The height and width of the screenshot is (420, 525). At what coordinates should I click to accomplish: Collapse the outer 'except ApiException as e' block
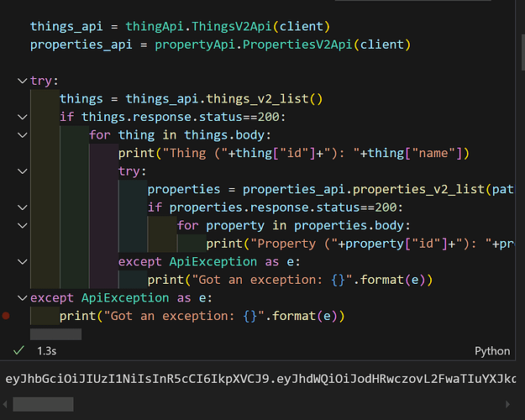[22, 297]
